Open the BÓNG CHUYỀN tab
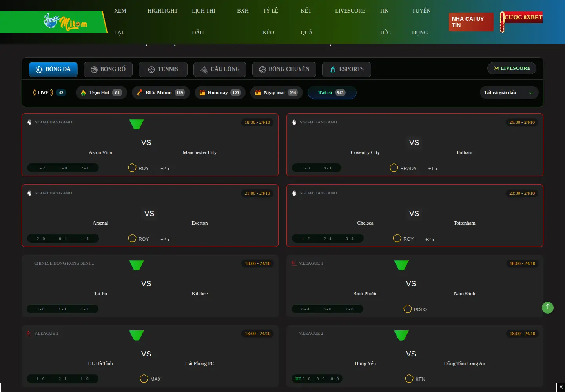Viewport: 565px width, 392px height. click(284, 69)
